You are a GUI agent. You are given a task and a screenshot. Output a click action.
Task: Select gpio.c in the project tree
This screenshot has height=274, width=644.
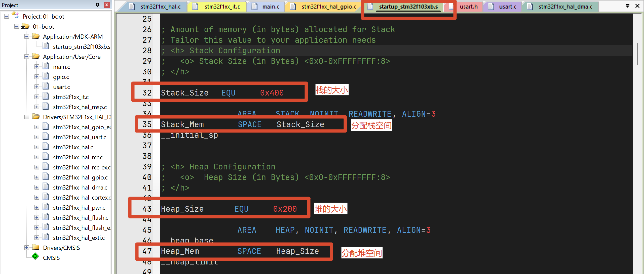click(x=61, y=77)
